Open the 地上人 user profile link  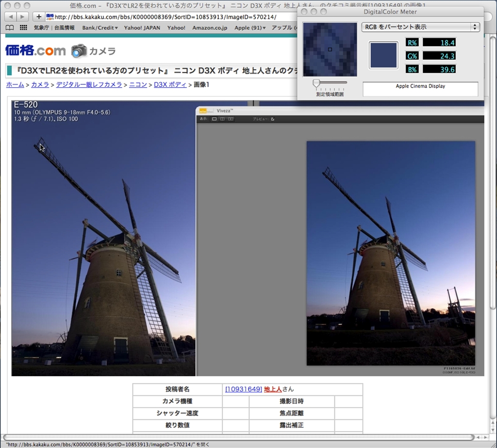tap(273, 389)
